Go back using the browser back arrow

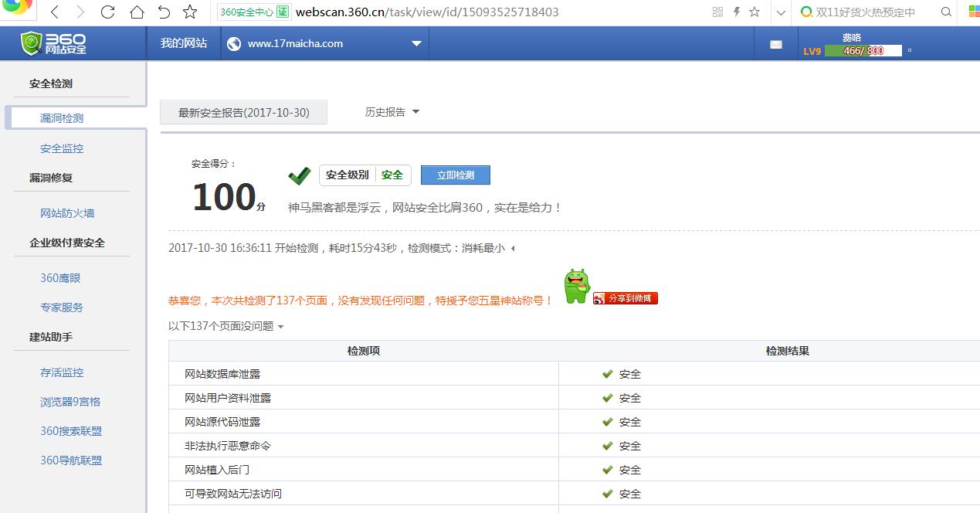[55, 12]
